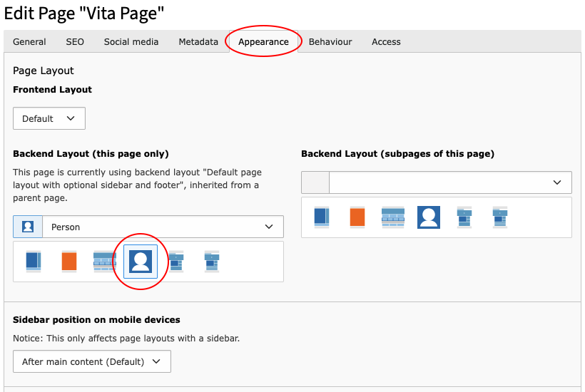
Task: Open the SEO tab
Action: pyautogui.click(x=75, y=42)
